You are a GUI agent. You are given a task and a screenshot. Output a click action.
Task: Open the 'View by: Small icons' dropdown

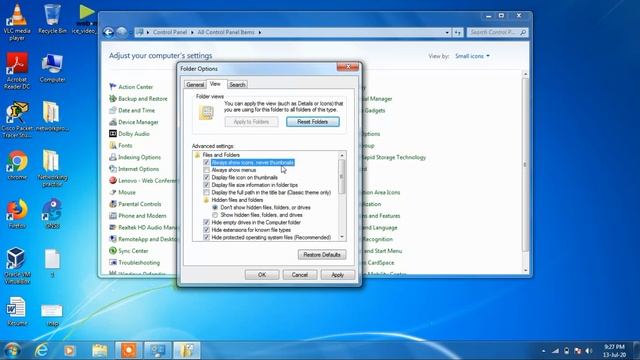(x=473, y=56)
